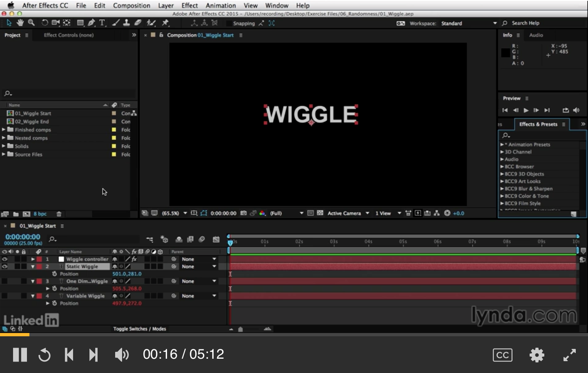
Task: Click the 8 bpc color depth button
Action: (x=40, y=214)
